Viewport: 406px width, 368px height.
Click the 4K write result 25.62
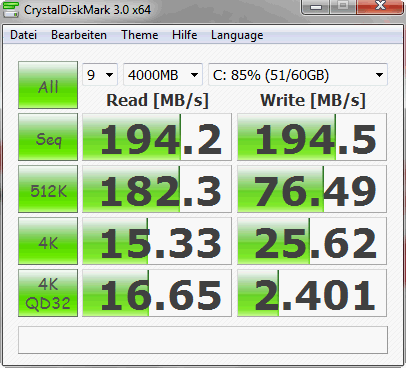(312, 241)
